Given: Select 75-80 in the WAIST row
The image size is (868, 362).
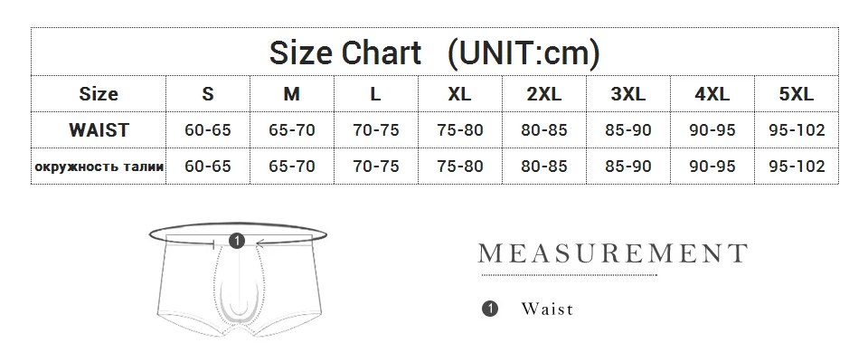Looking at the screenshot, I should 459,129.
